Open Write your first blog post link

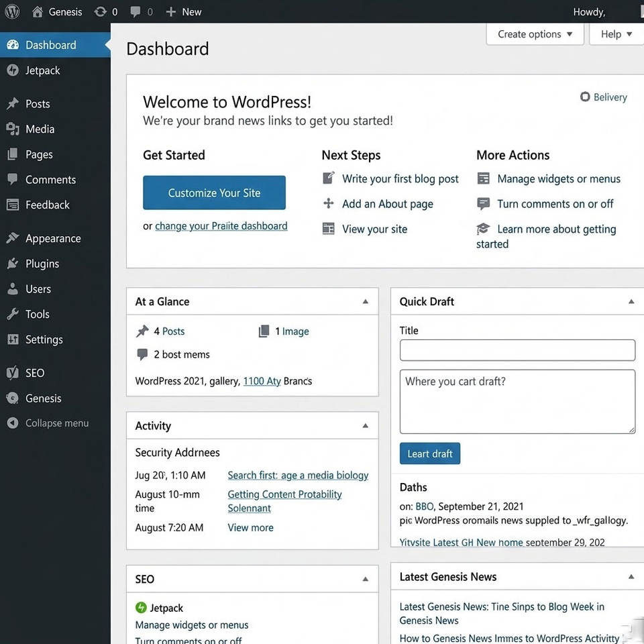point(400,178)
